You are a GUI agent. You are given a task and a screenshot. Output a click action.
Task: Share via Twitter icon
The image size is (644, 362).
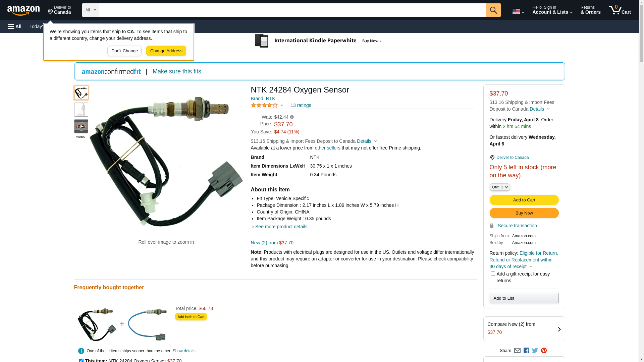[x=535, y=351]
